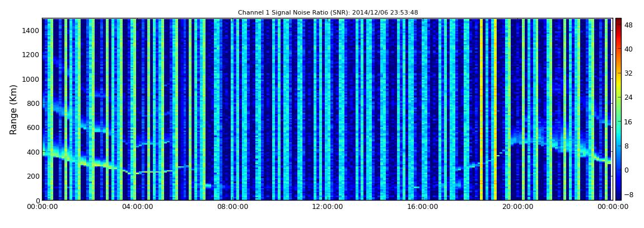Screen dimensions: 644x228
Task: Click the '1200' y-axis tick label
Action: click(31, 55)
